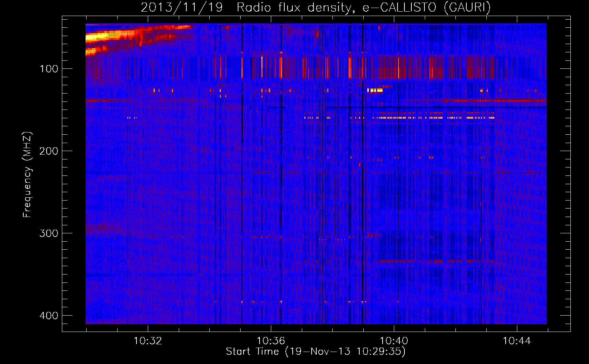
Task: Click the bright yellow-white segment near 10:39 in the spectrogram
Action: click(375, 90)
